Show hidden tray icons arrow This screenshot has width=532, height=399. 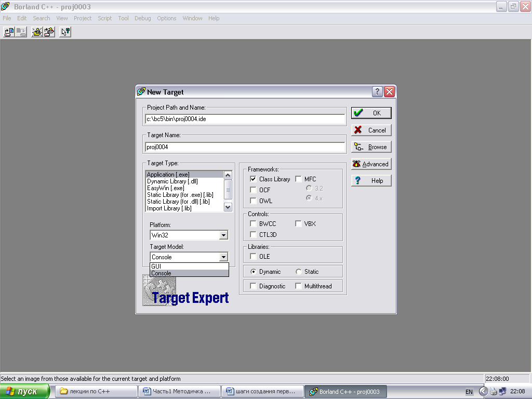[483, 392]
